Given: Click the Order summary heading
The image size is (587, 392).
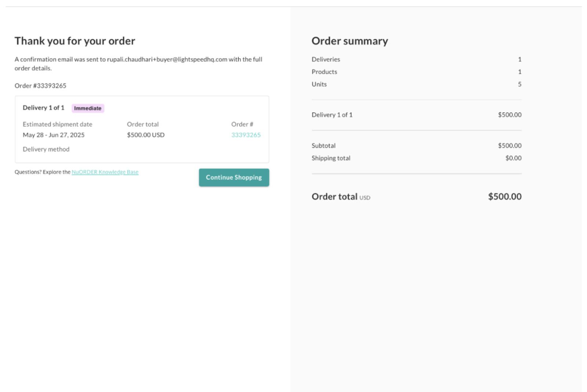Looking at the screenshot, I should pos(350,41).
